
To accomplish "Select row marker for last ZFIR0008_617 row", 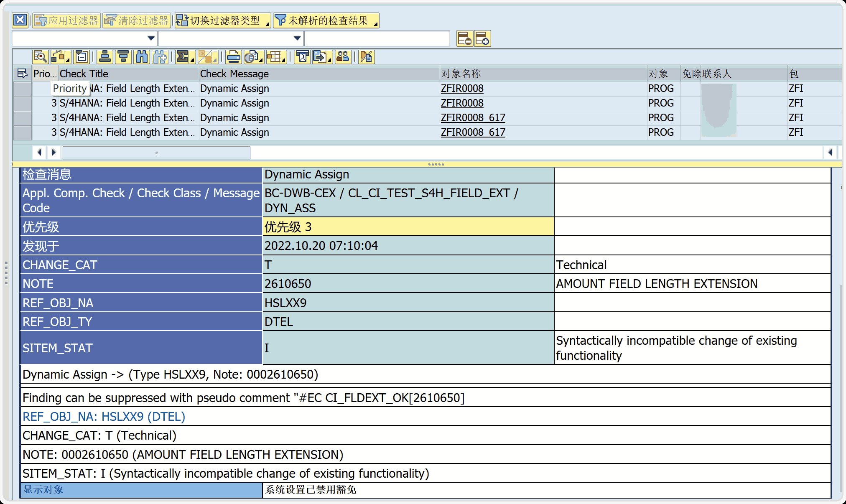I will pos(23,132).
